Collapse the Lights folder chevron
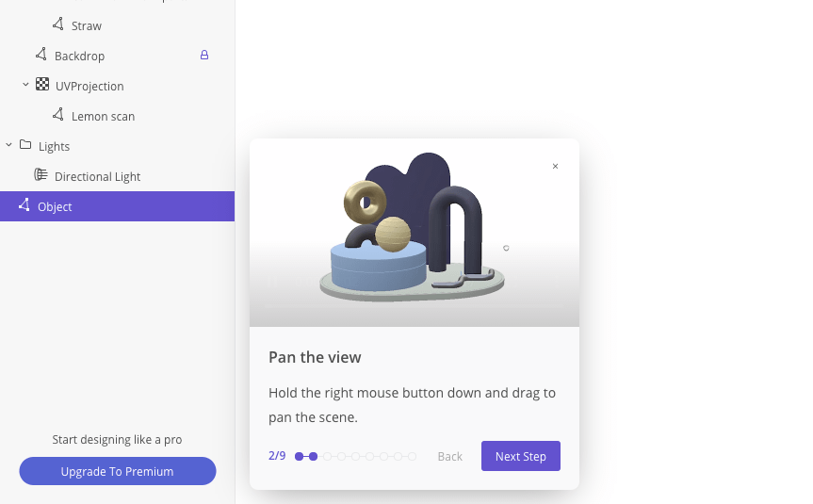This screenshot has width=813, height=504. coord(8,145)
